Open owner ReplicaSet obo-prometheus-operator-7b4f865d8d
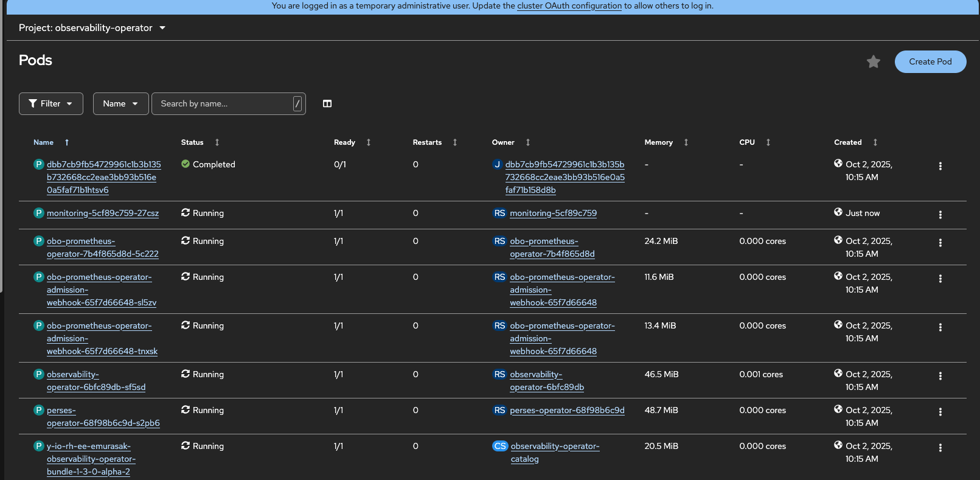The height and width of the screenshot is (480, 980). [x=552, y=248]
